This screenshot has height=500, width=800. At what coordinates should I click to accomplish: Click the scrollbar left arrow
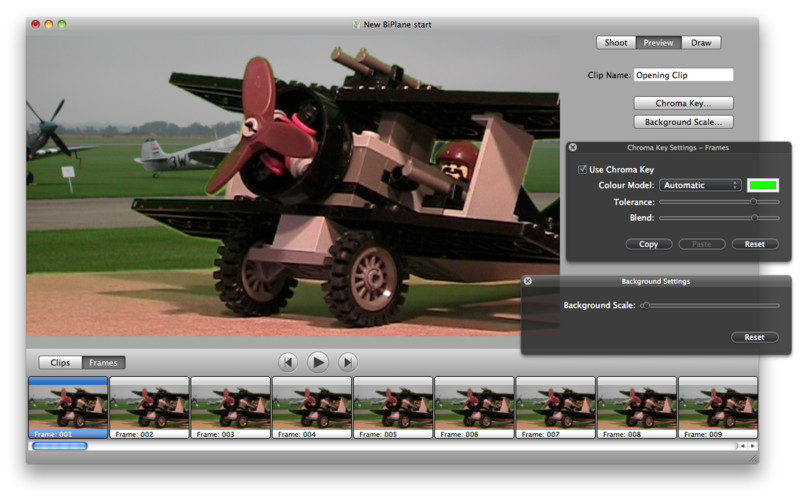[743, 446]
